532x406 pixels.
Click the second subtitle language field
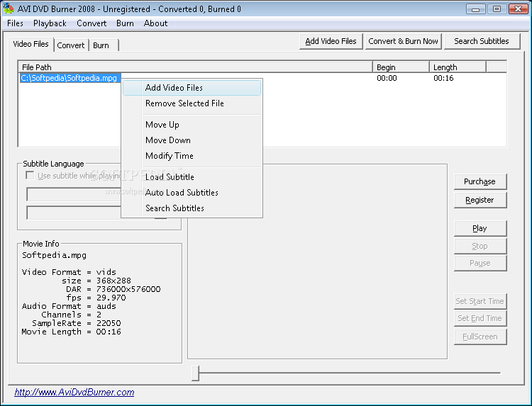tap(74, 213)
